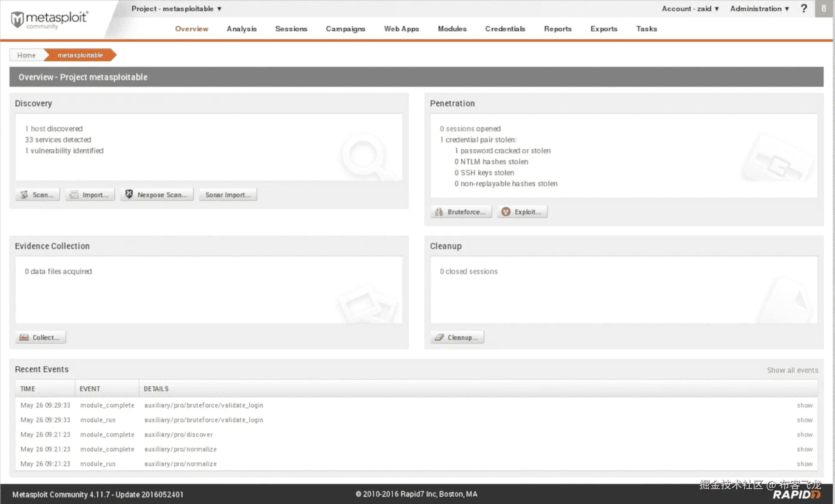Click the Home breadcrumb

pos(26,55)
